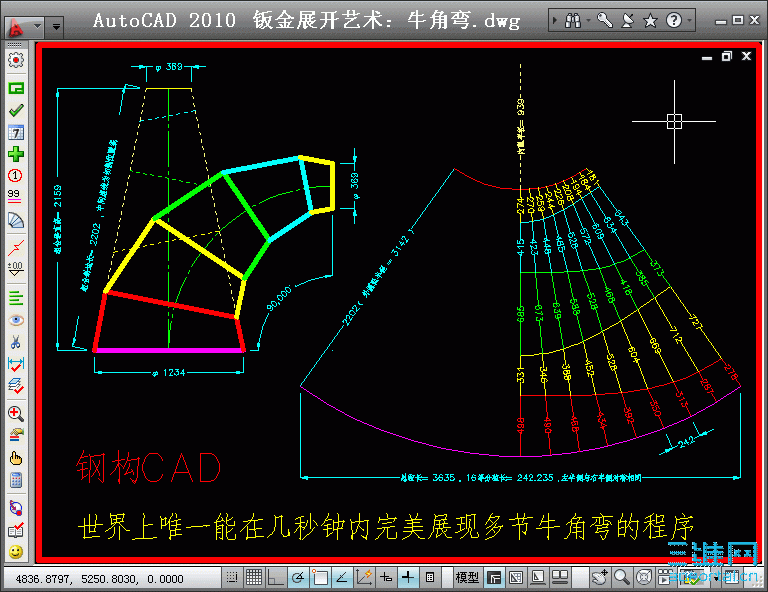The height and width of the screenshot is (592, 768).
Task: Expand the InfoCenter search arrow
Action: [555, 21]
